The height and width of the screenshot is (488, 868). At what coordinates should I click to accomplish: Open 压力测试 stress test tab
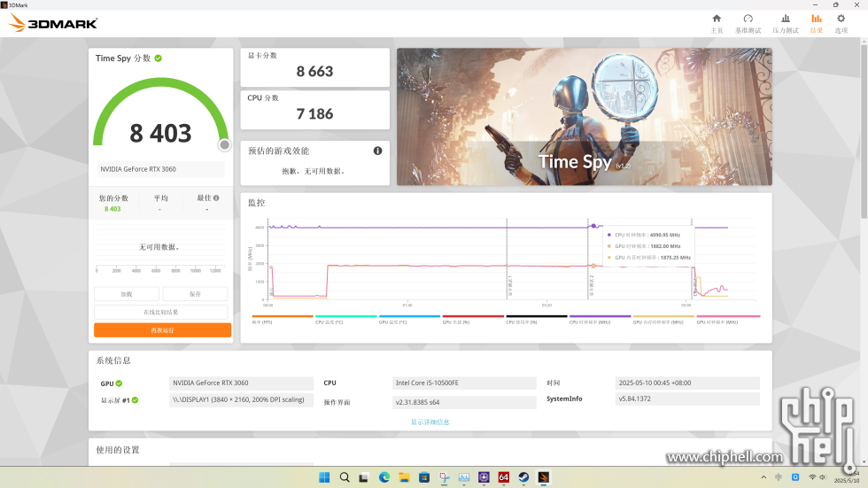tap(786, 24)
